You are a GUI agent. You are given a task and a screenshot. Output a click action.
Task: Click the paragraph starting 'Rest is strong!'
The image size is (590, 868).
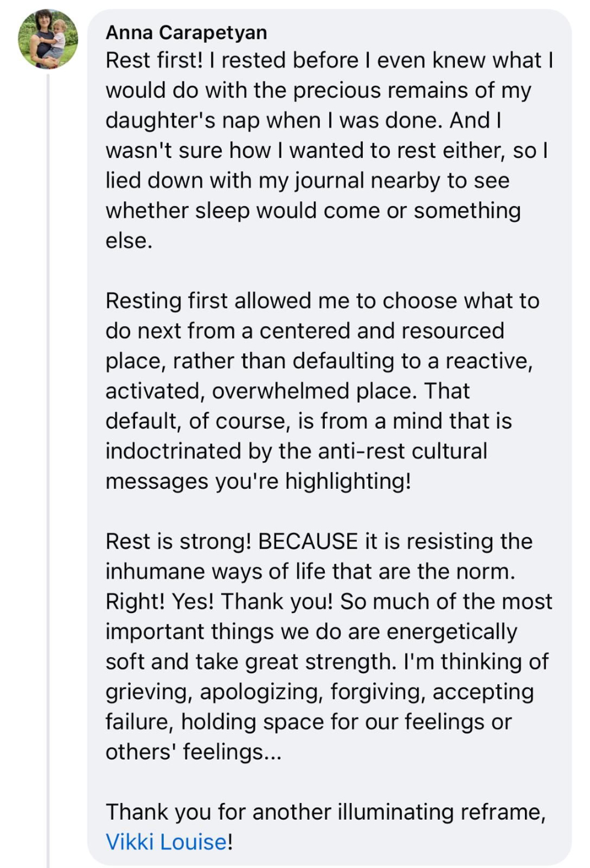(329, 646)
